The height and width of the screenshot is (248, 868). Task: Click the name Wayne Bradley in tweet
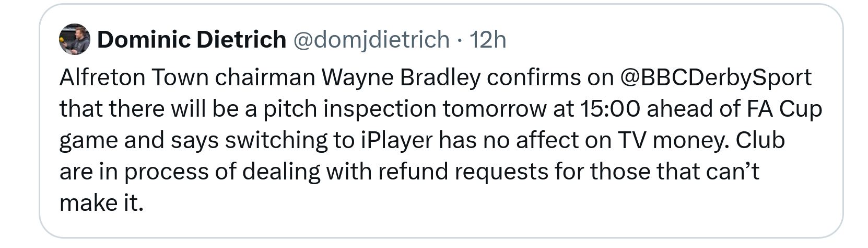point(401,77)
